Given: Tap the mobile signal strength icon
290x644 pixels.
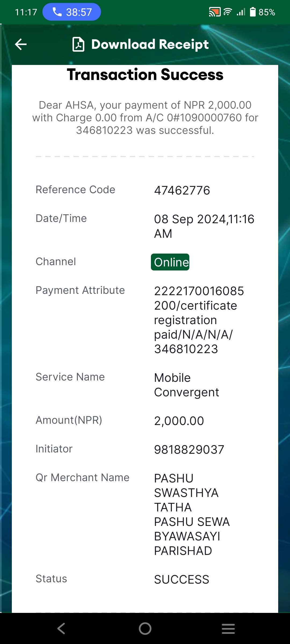Looking at the screenshot, I should tap(241, 12).
